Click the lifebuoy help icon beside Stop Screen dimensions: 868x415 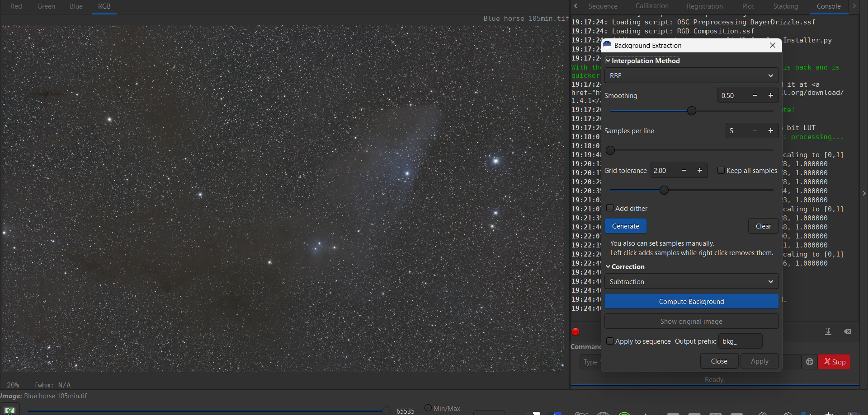[x=810, y=362]
